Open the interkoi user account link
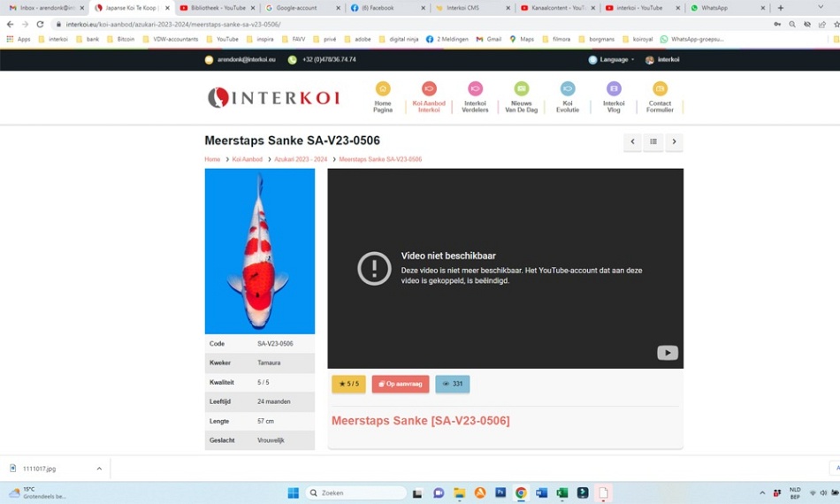Screen dimensions: 840x504 662,59
